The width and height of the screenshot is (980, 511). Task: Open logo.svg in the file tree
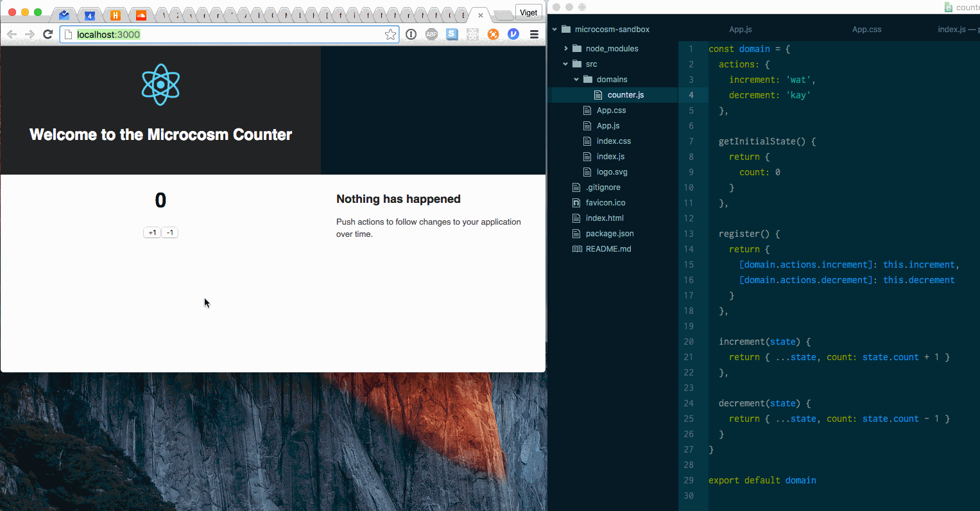tap(612, 172)
